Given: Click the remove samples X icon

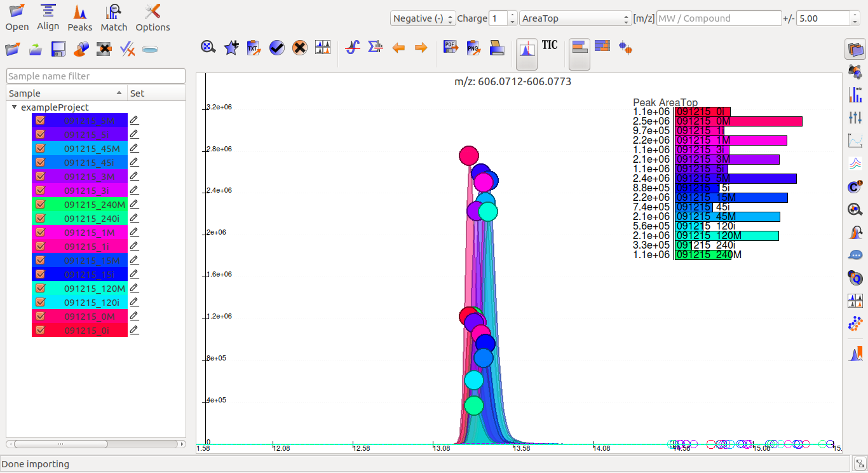Looking at the screenshot, I should [104, 48].
